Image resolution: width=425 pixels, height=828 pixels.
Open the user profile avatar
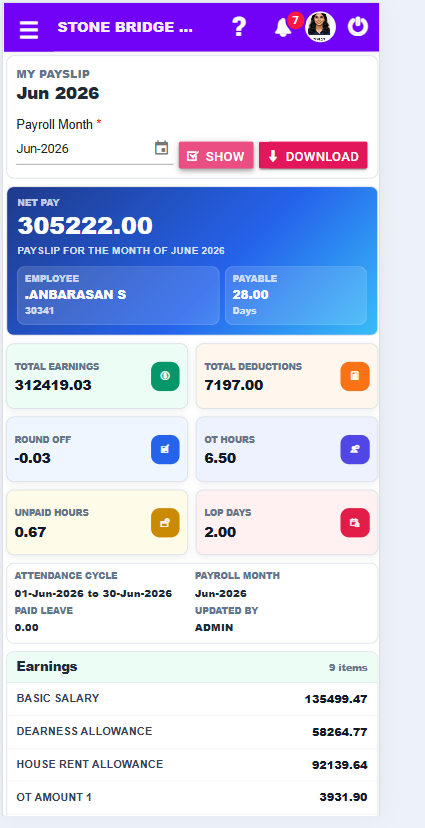320,27
